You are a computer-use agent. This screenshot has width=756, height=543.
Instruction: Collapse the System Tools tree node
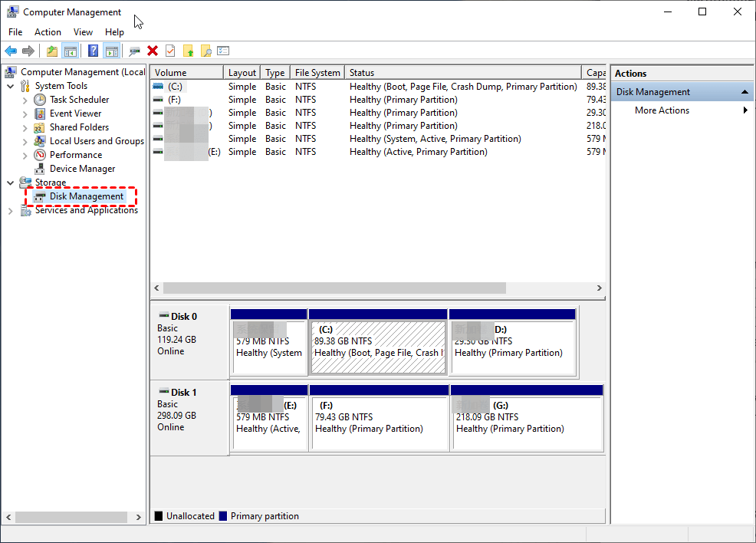pos(11,86)
